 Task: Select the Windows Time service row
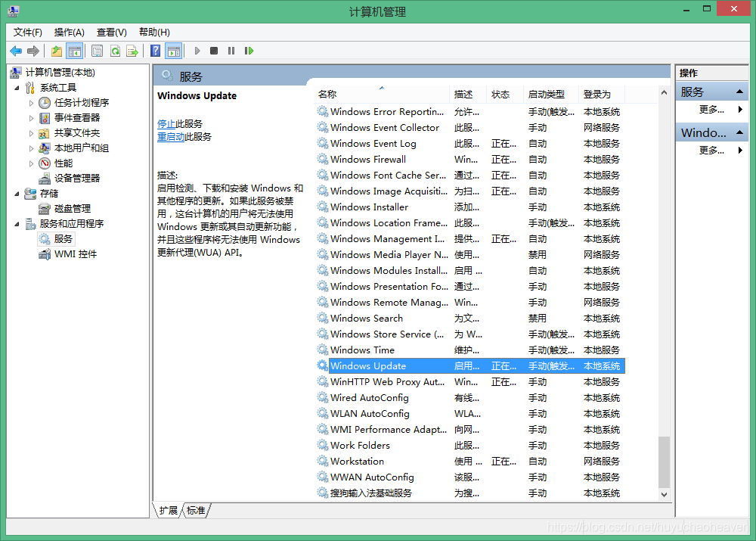tap(470, 350)
